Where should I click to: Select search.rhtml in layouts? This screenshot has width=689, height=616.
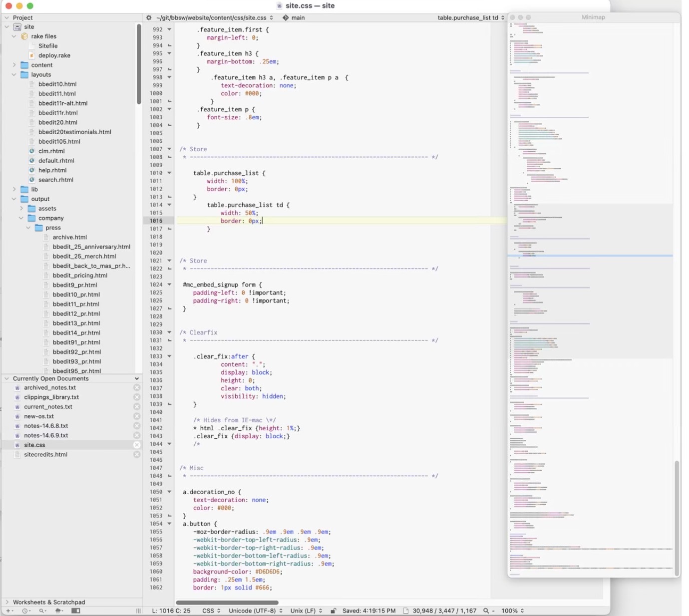point(56,180)
